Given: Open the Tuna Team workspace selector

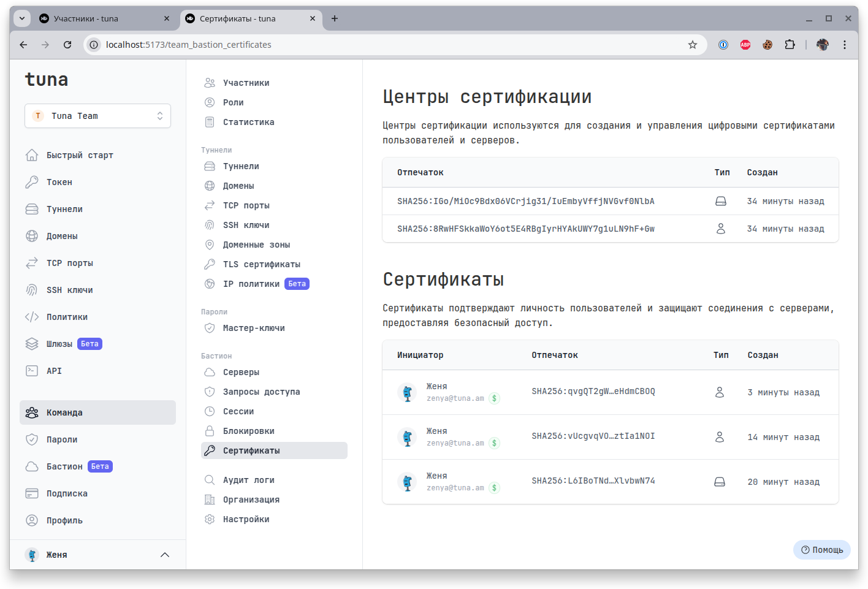Looking at the screenshot, I should [x=97, y=116].
